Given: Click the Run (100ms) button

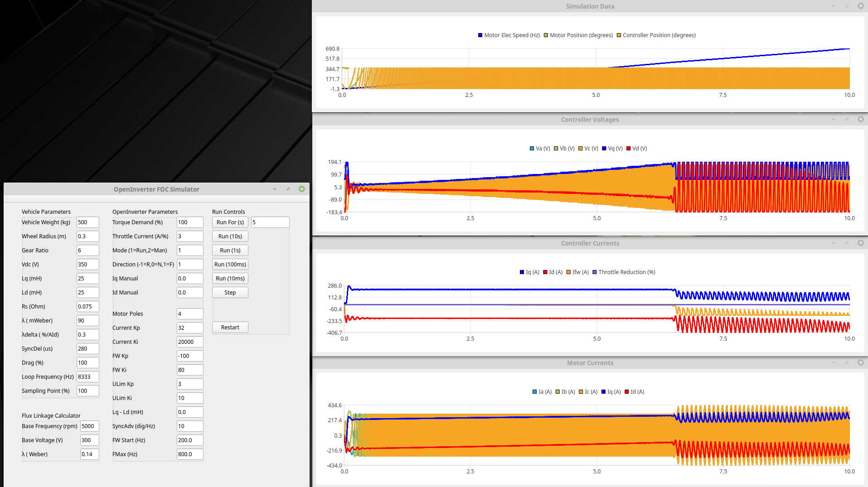Looking at the screenshot, I should [230, 264].
